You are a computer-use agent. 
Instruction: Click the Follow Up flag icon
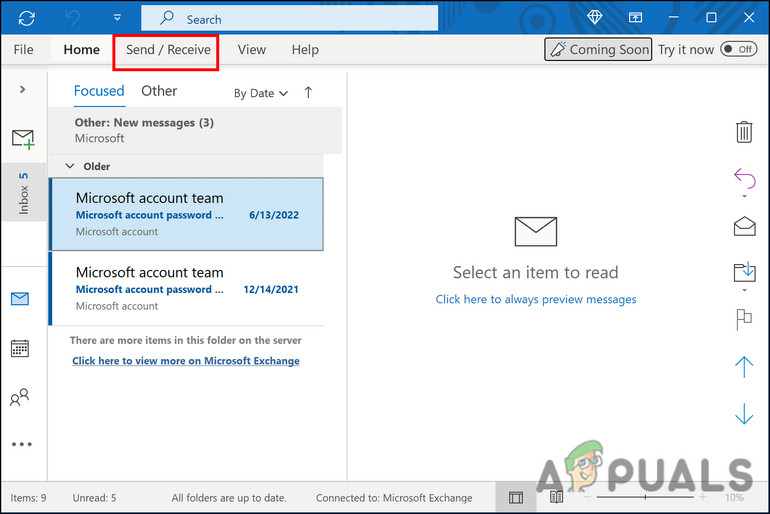click(744, 320)
